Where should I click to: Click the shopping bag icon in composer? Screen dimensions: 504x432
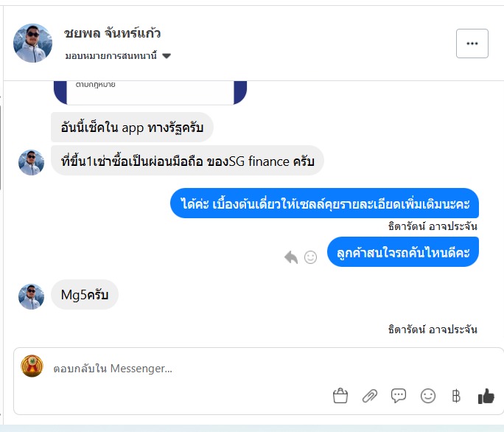pos(340,396)
